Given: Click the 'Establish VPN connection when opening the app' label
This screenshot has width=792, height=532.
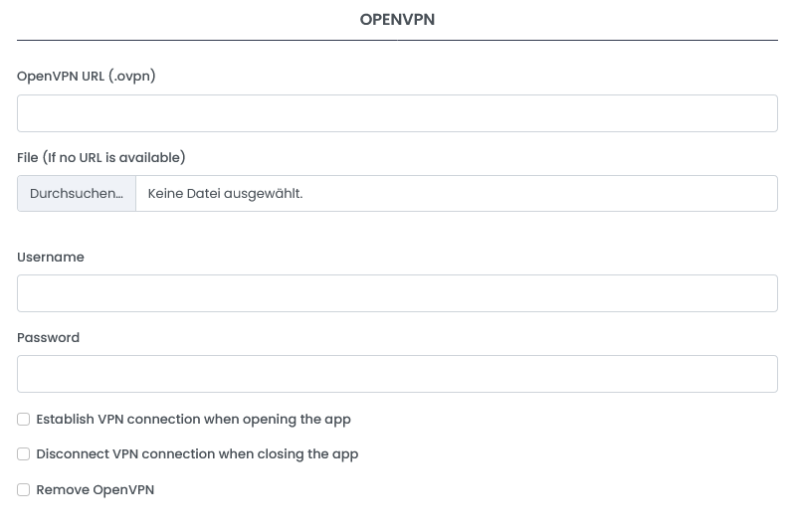Looking at the screenshot, I should point(193,420).
